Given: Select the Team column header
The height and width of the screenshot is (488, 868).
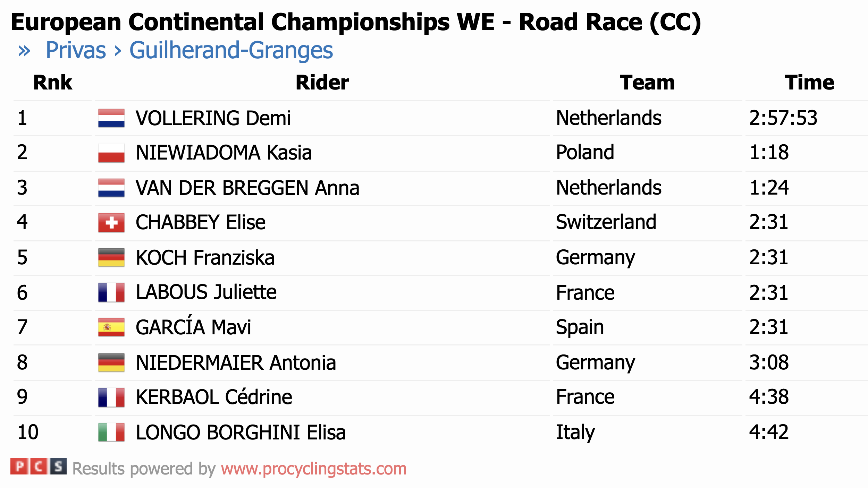Looking at the screenshot, I should [647, 83].
